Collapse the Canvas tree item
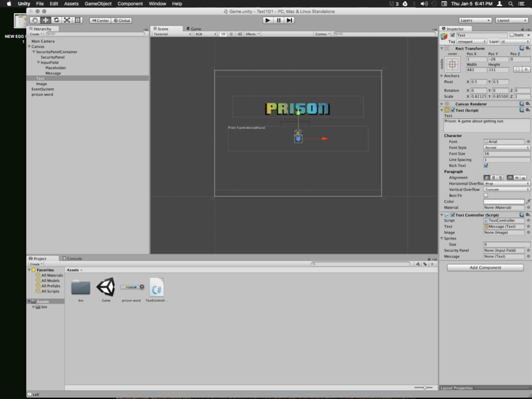The height and width of the screenshot is (399, 532). [x=29, y=46]
